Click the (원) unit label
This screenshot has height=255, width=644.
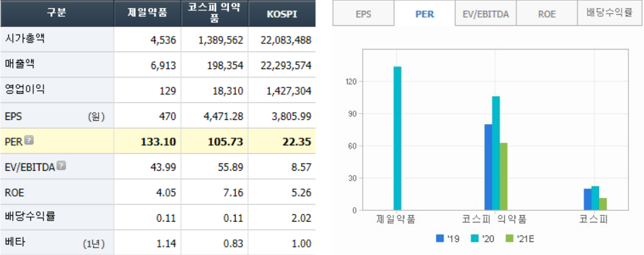(x=96, y=117)
